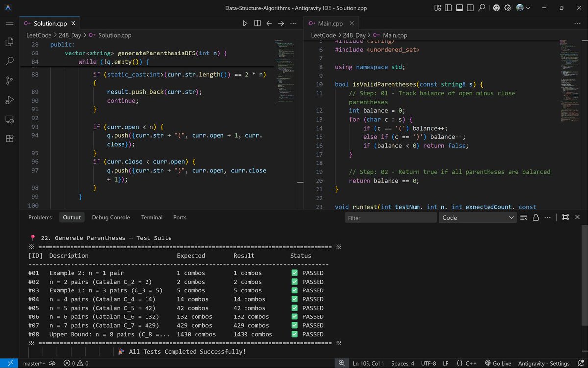
Task: Click master branch in status bar
Action: point(33,363)
